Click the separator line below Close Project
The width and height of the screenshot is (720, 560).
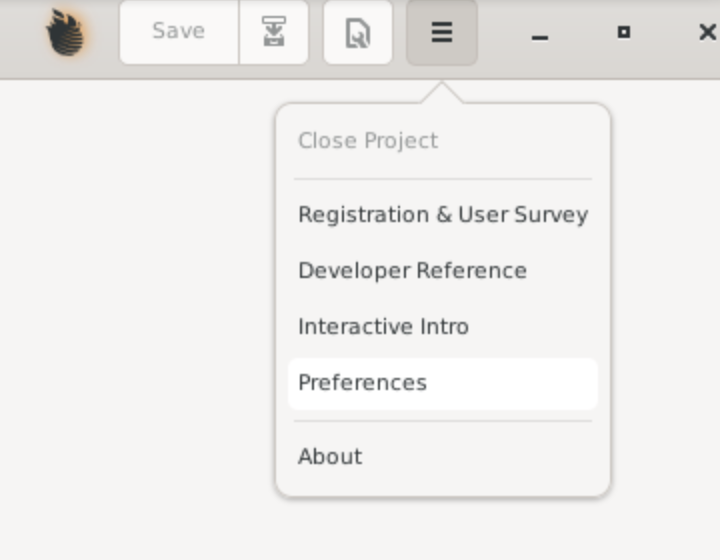[443, 179]
